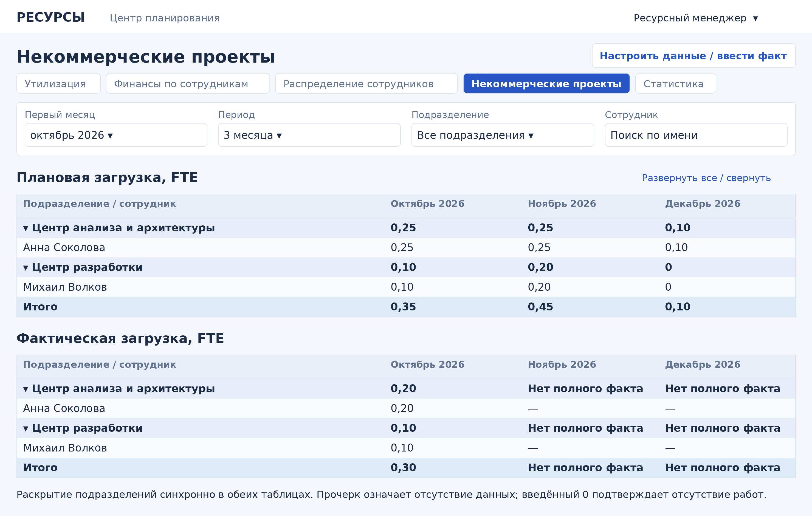Select the Некоммерческие проекты tab

(546, 83)
